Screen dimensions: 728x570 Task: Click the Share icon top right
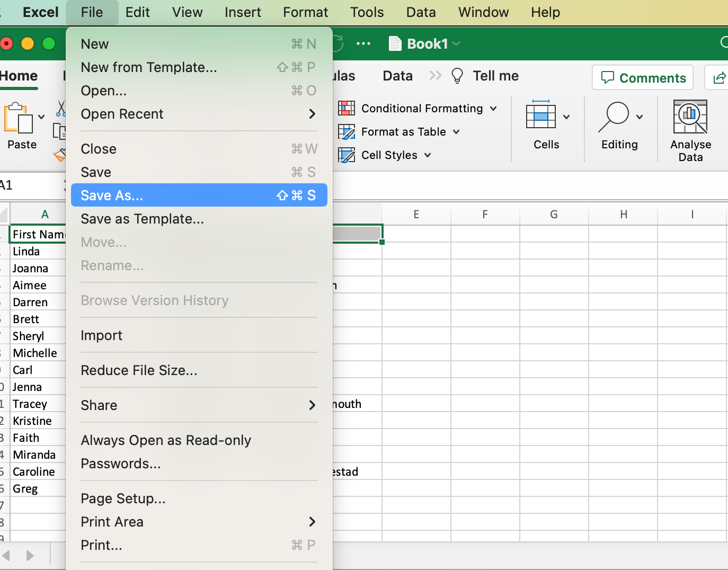(x=719, y=77)
